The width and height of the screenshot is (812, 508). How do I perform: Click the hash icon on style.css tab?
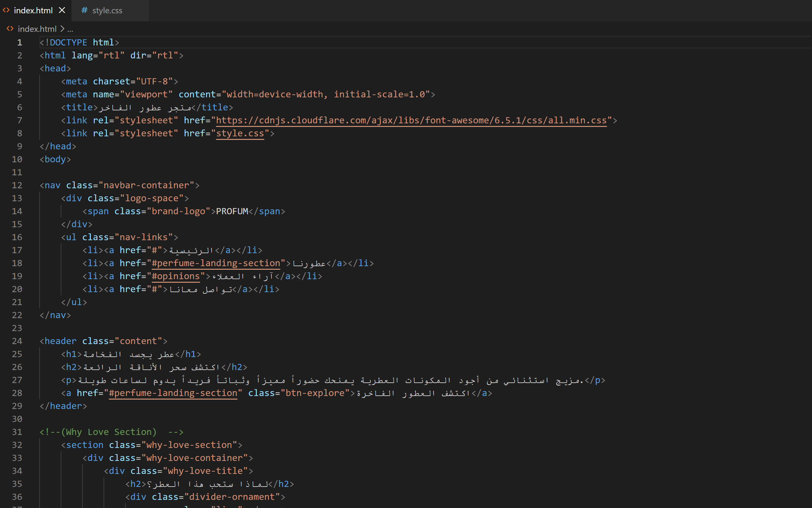coord(84,10)
